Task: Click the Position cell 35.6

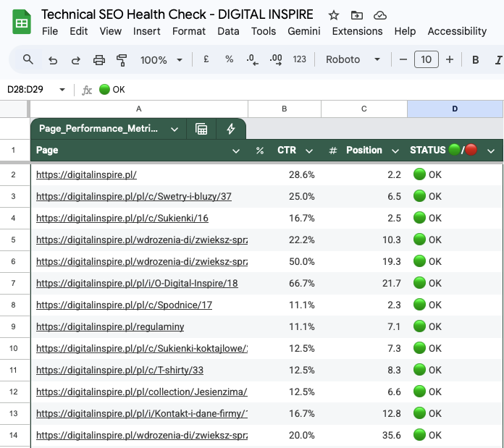Action: [x=364, y=435]
